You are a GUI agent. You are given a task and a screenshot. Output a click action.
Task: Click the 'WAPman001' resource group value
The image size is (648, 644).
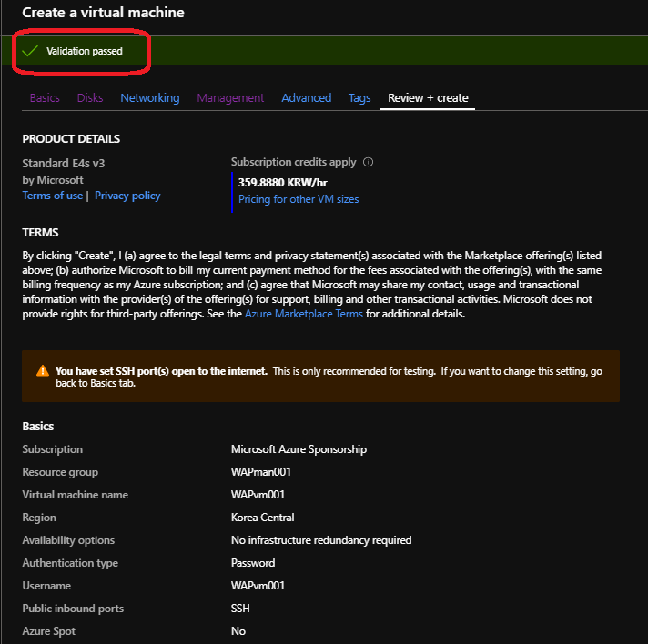(261, 472)
